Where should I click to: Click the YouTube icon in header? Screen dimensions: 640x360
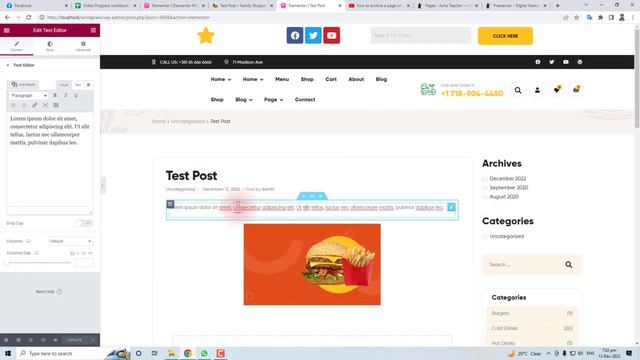[331, 36]
